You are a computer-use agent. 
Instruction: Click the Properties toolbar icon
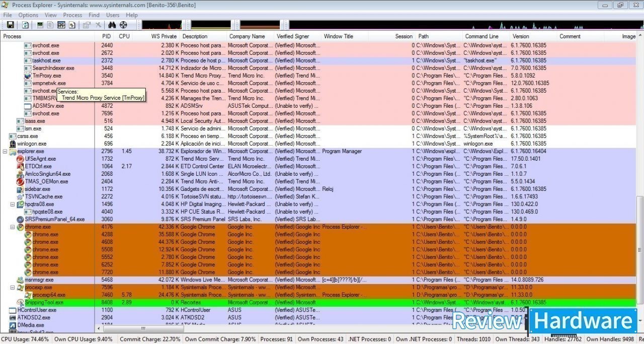pos(87,25)
